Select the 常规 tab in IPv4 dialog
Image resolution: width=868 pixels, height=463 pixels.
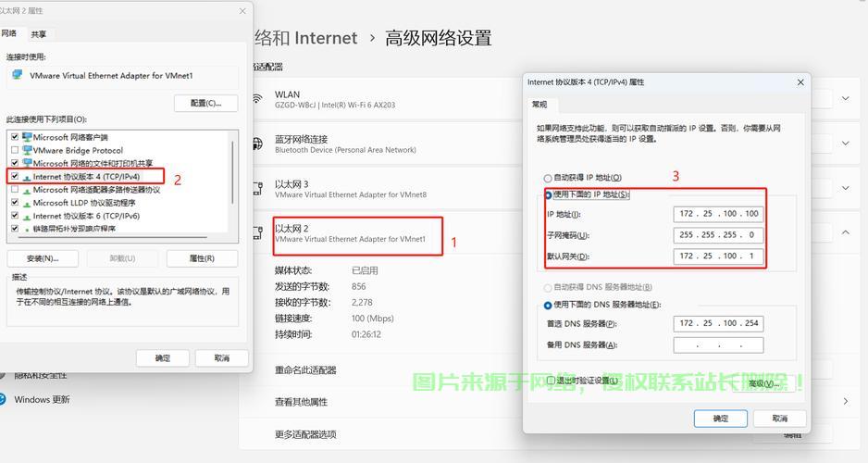pos(539,105)
